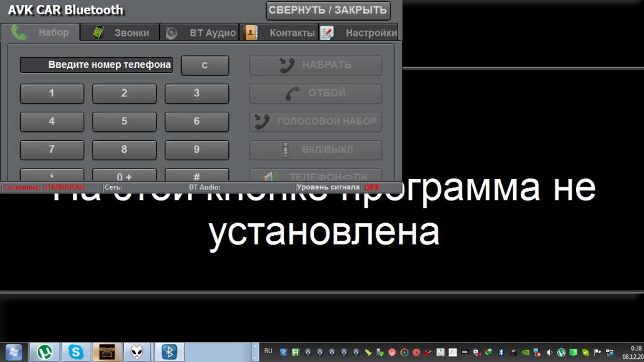
Task: Click the ГОЛОСОВОЙ НАБОР button
Action: click(x=316, y=121)
